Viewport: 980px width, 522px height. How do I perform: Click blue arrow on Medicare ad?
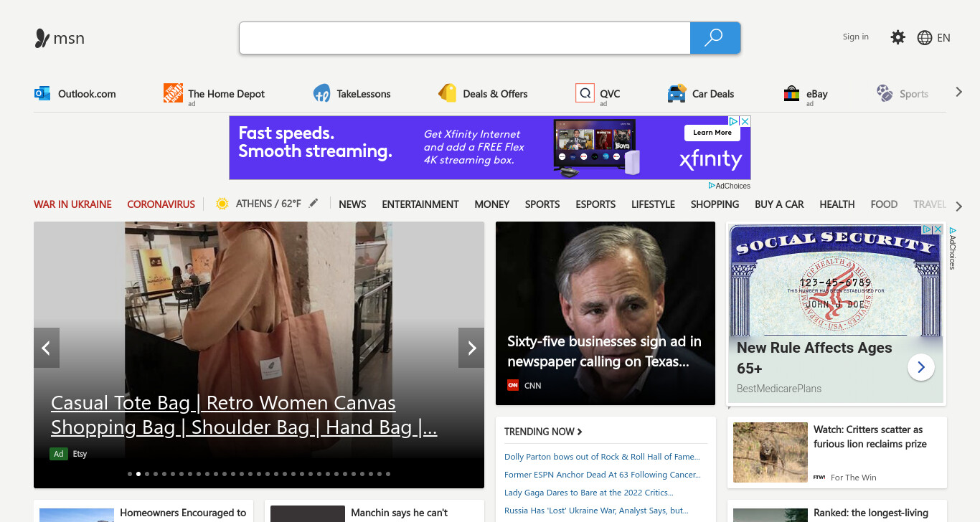921,368
